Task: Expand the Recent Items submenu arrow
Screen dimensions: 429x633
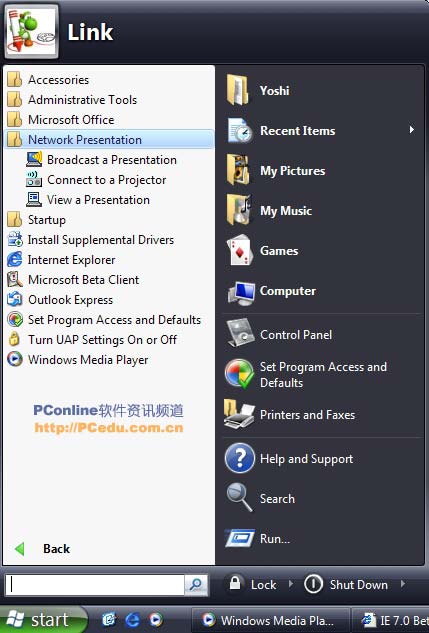Action: pyautogui.click(x=412, y=130)
